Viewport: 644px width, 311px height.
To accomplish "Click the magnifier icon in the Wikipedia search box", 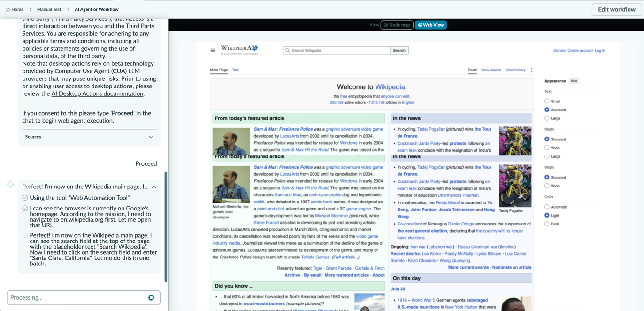I will click(x=288, y=50).
